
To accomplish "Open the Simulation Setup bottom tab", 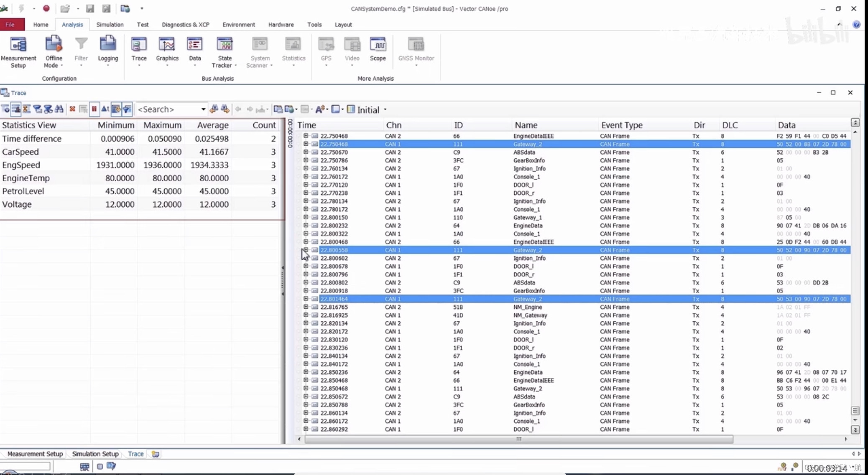I will coord(95,454).
